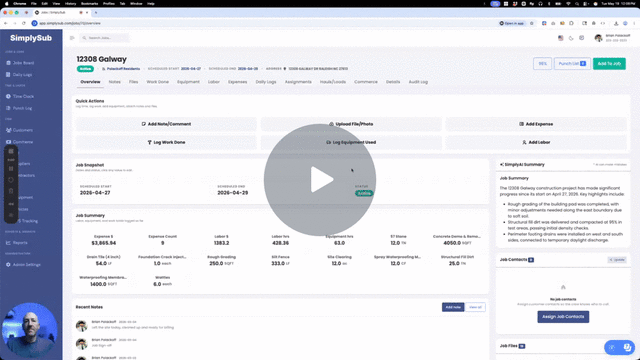Click Log Work Done quick action
The width and height of the screenshot is (640, 360).
click(x=166, y=142)
